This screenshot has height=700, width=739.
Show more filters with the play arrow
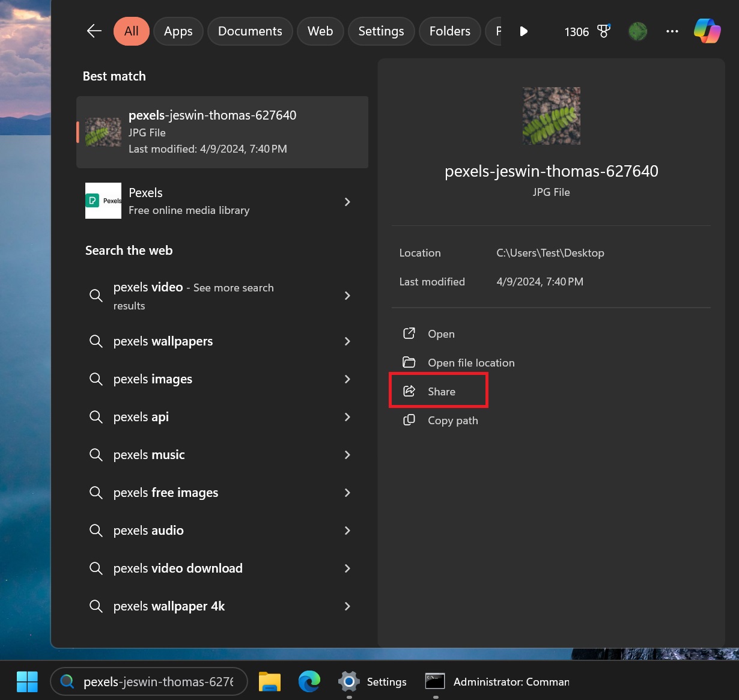point(523,31)
